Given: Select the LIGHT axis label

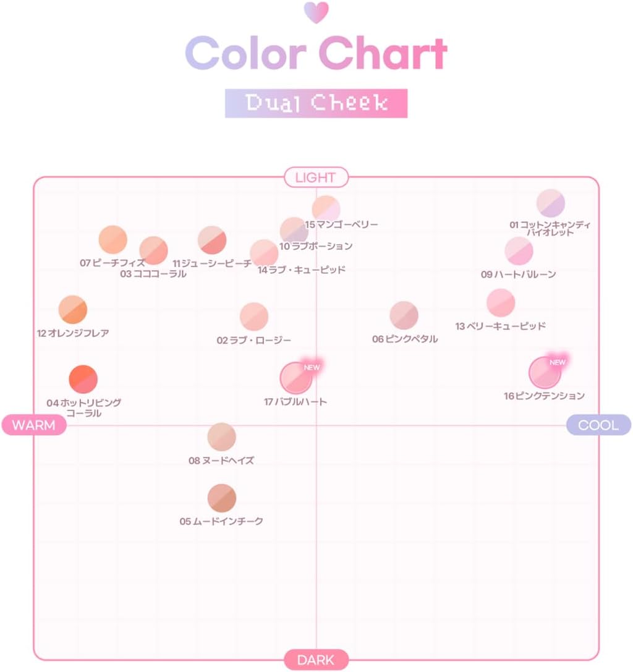Looking at the screenshot, I should [x=316, y=178].
